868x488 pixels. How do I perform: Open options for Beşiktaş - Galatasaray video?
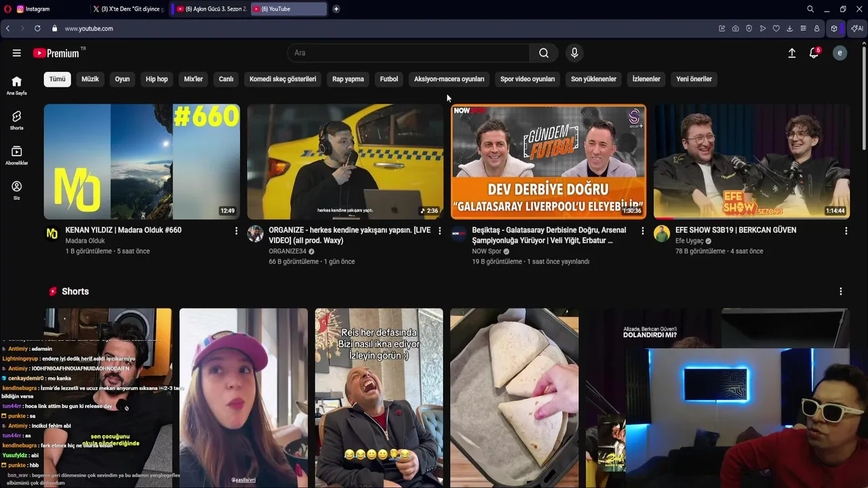point(643,231)
